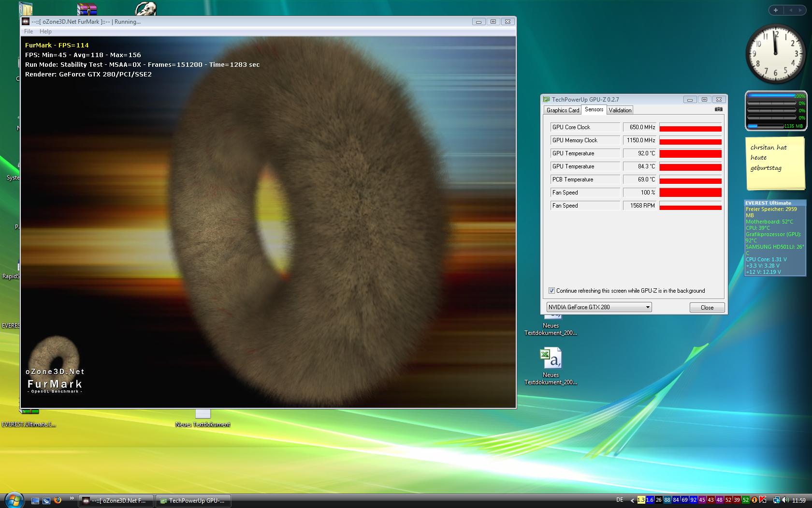Click the EVEREST Ultimate sidebar gadget header
812x508 pixels.
(x=775, y=203)
